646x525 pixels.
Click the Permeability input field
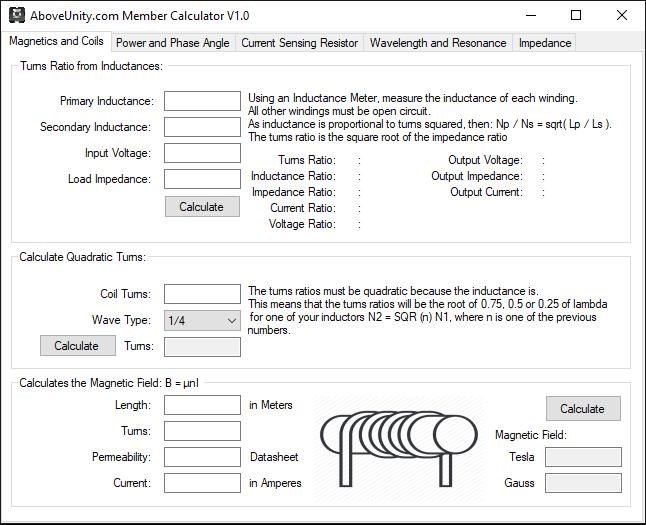coord(202,457)
